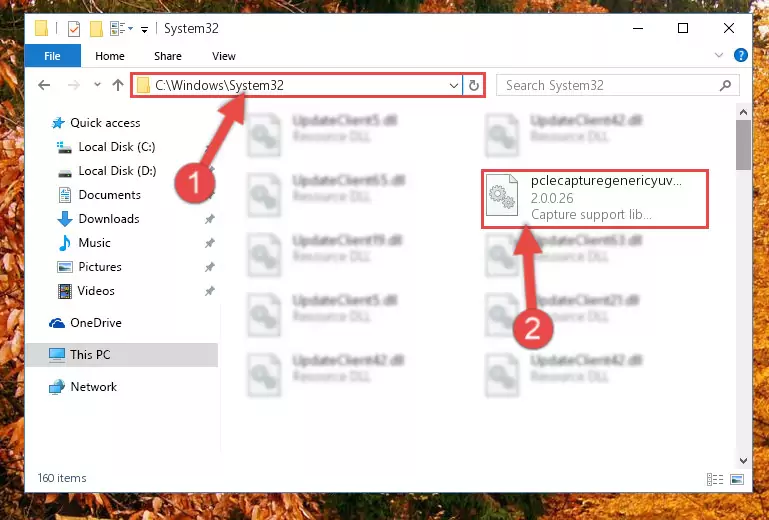Click the scroll up arrow of file list
769x520 pixels.
pos(743,112)
